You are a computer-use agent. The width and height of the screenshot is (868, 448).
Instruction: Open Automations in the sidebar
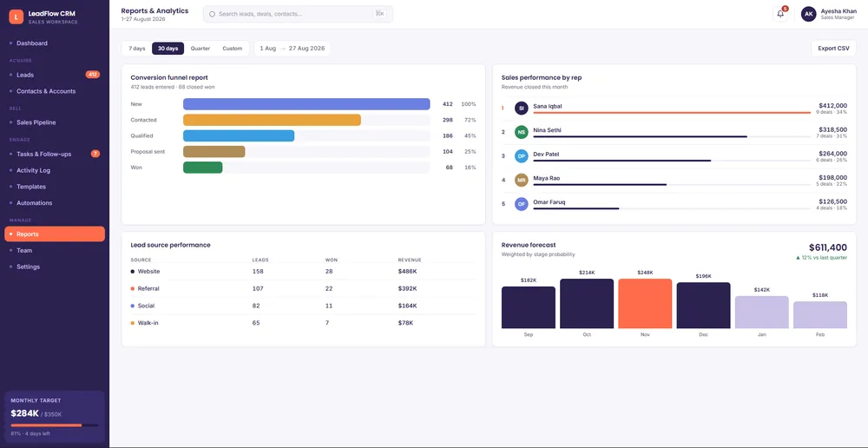tap(54, 202)
